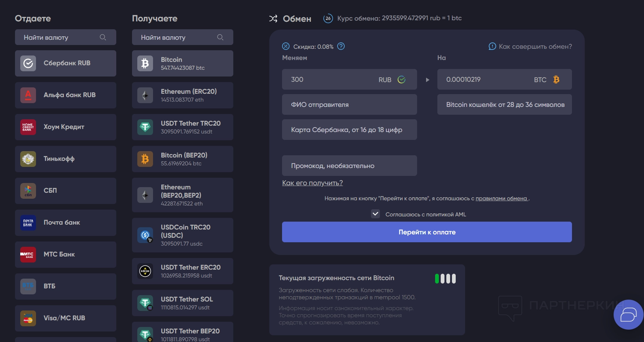Open the Как его получить? link
The width and height of the screenshot is (644, 342).
(312, 183)
